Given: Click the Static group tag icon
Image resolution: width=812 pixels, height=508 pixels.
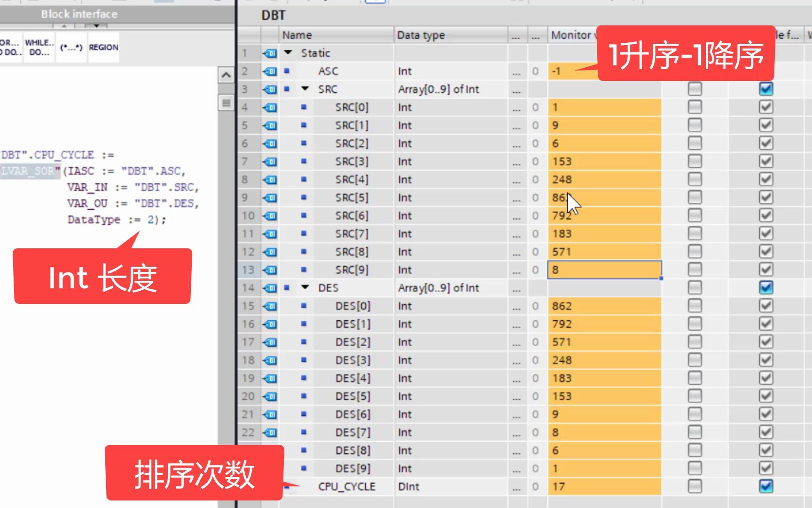Looking at the screenshot, I should [270, 53].
